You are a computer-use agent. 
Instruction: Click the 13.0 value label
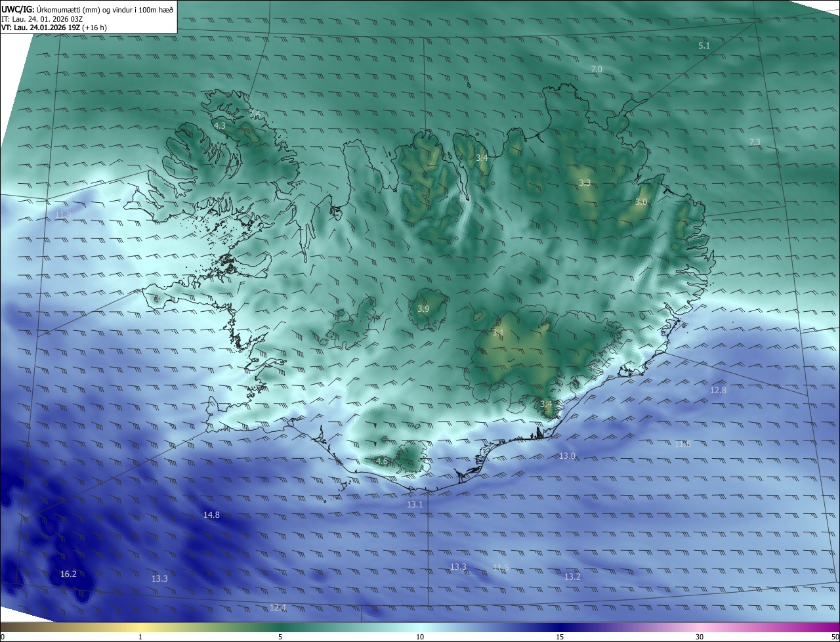pyautogui.click(x=567, y=456)
